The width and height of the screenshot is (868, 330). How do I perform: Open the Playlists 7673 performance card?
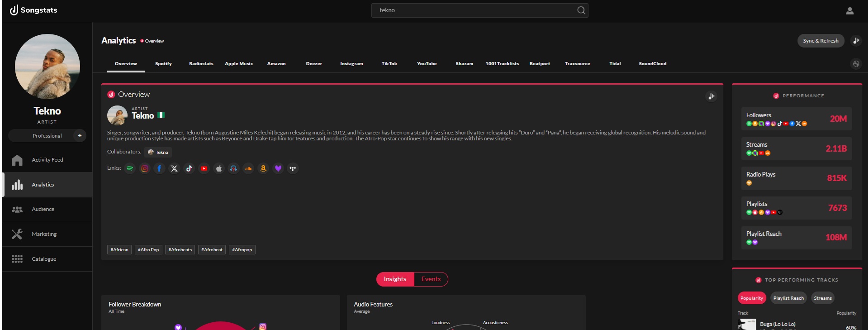point(797,208)
